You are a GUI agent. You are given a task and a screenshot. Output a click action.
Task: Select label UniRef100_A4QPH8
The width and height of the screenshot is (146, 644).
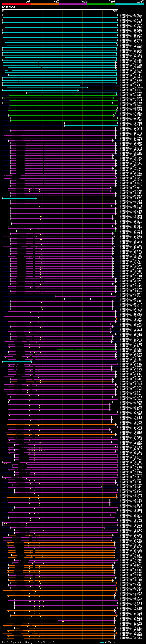[131, 608]
